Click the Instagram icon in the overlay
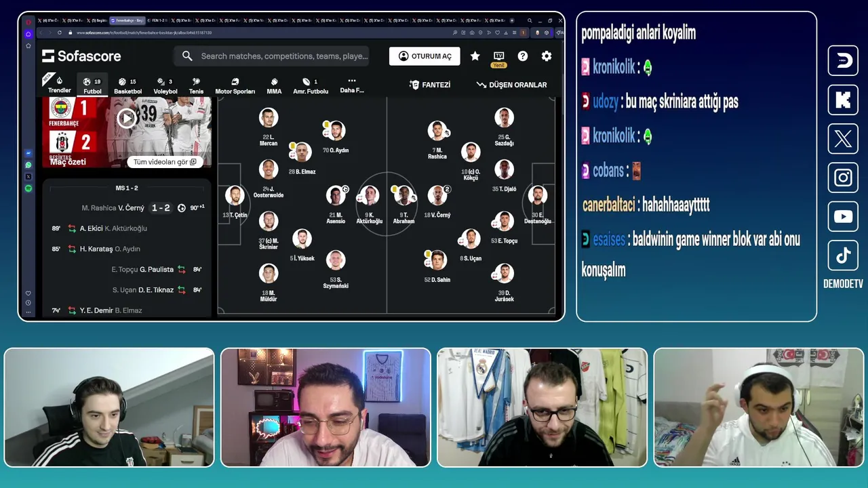The height and width of the screenshot is (488, 868). (x=843, y=178)
